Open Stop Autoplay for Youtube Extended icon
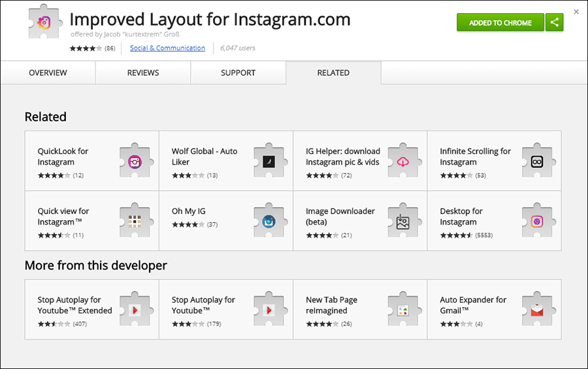The image size is (588, 369). [x=136, y=310]
